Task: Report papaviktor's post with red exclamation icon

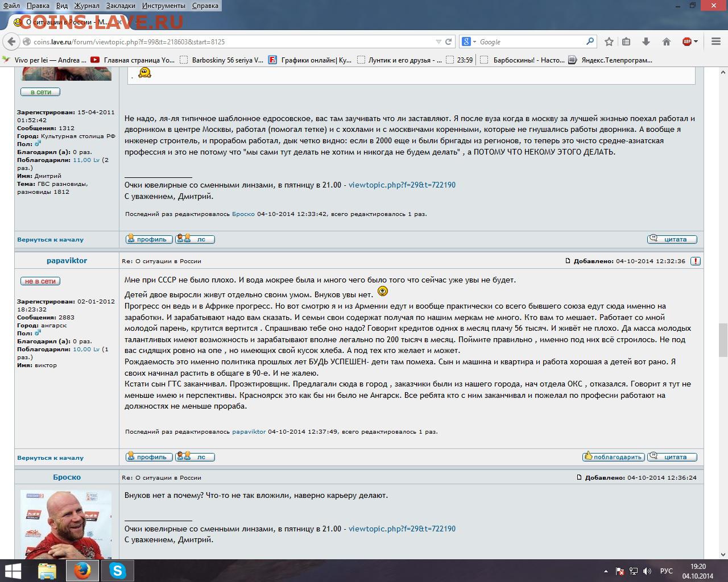Action: pyautogui.click(x=696, y=261)
